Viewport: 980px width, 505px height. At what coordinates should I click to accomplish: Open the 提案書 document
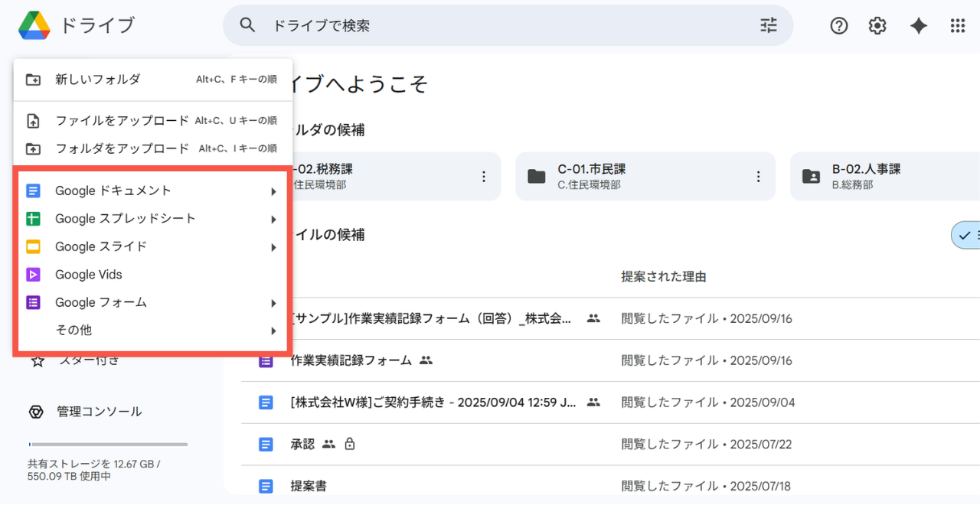click(x=309, y=486)
